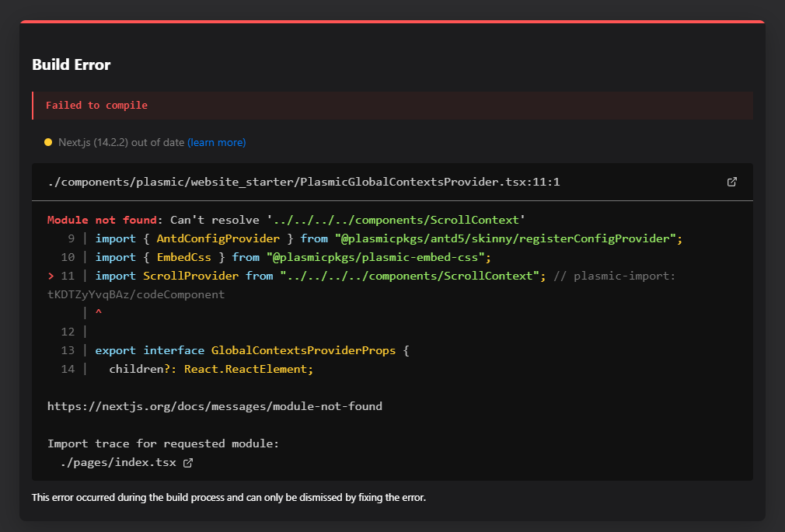The image size is (785, 532).
Task: Open the erroring file in editor icon
Action: click(x=731, y=182)
